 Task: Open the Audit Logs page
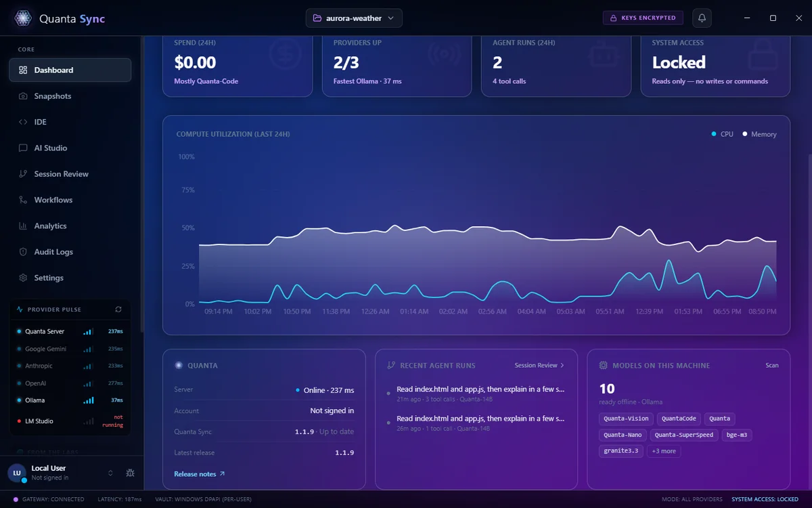click(x=70, y=252)
